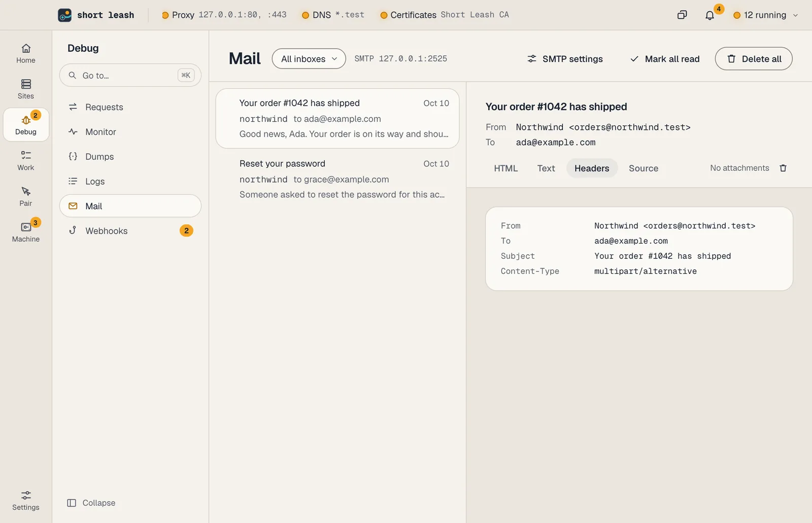Screen dimensions: 812x523
Task: Click the Proxy status indicator
Action: 224,15
